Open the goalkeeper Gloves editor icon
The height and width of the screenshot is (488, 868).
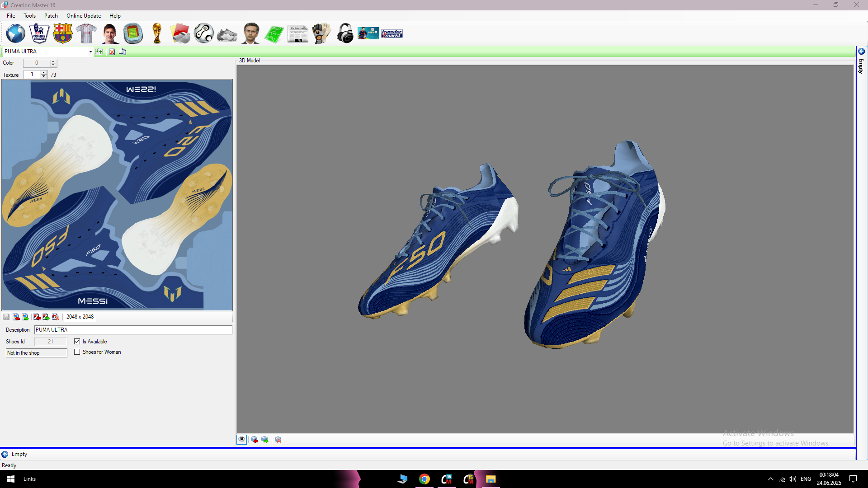pyautogui.click(x=321, y=33)
